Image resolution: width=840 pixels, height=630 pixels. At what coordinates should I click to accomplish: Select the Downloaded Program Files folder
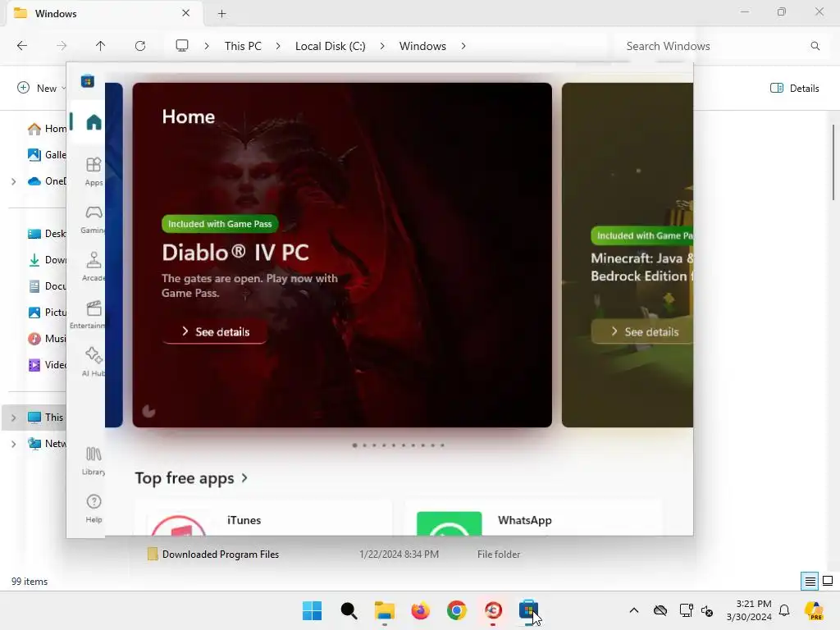tap(220, 555)
